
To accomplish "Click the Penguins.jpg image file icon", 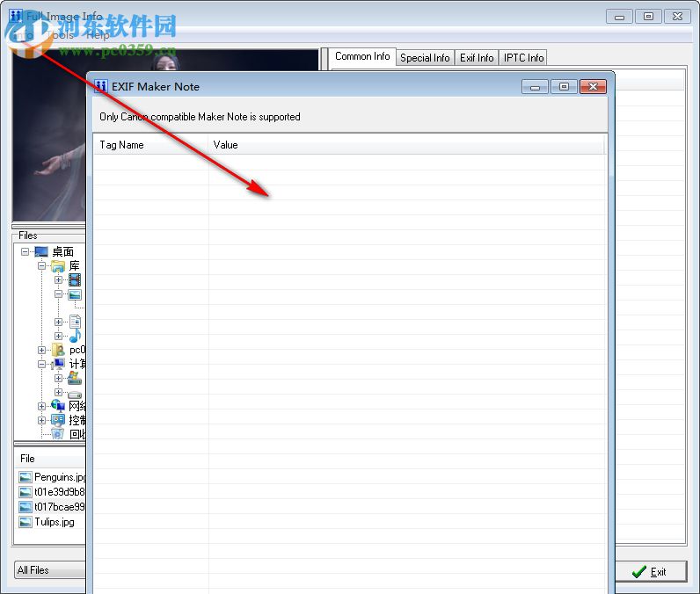I will 26,477.
